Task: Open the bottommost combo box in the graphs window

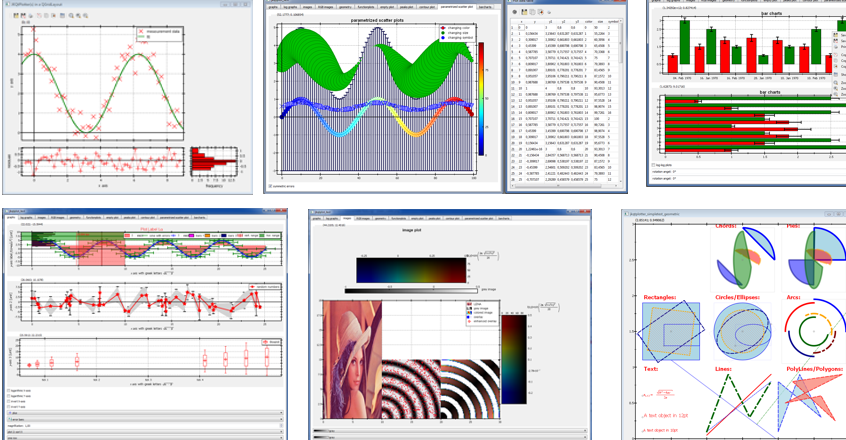Action: click(x=145, y=438)
